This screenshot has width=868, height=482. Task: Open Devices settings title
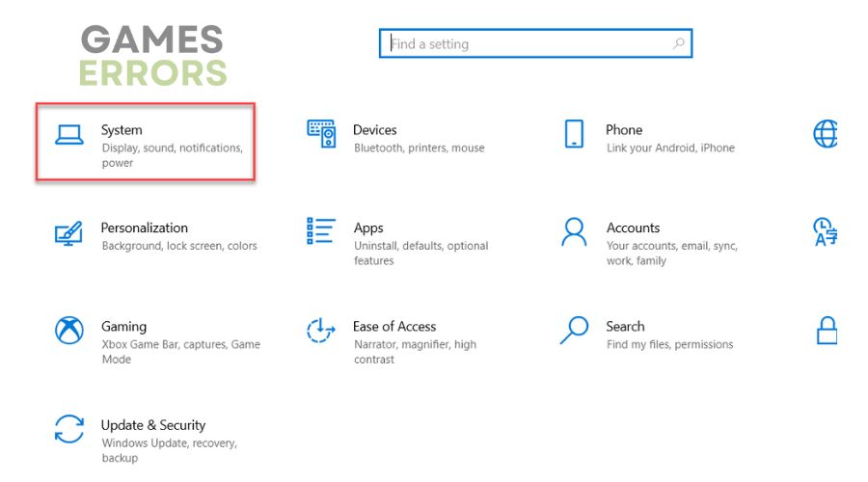pyautogui.click(x=375, y=130)
